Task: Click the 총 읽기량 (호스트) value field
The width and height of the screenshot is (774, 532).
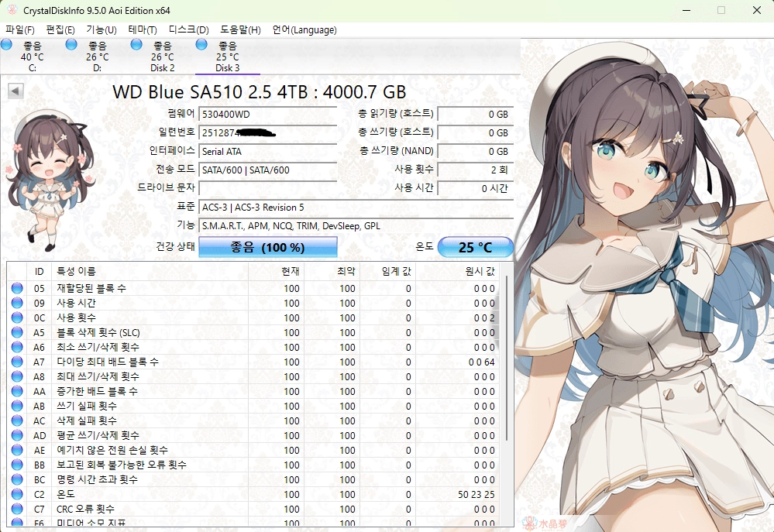Action: click(476, 114)
